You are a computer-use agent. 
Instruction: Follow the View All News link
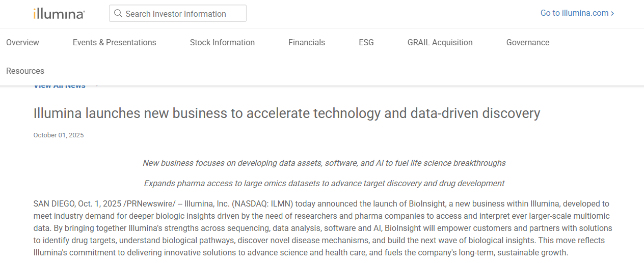[x=60, y=87]
